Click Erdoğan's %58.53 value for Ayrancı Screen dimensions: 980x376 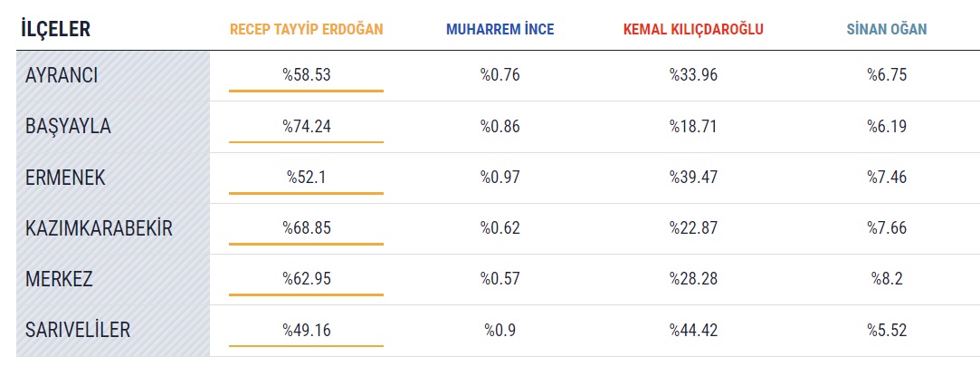[x=306, y=75]
